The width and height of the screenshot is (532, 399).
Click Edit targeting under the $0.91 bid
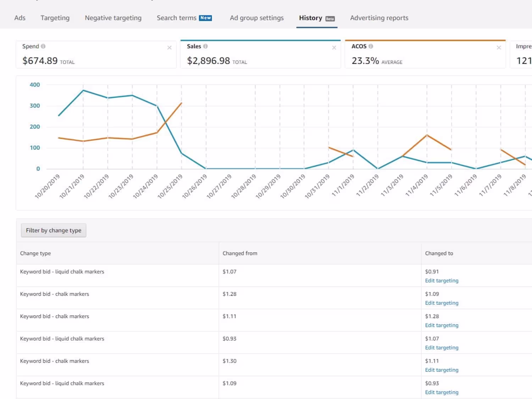point(442,281)
